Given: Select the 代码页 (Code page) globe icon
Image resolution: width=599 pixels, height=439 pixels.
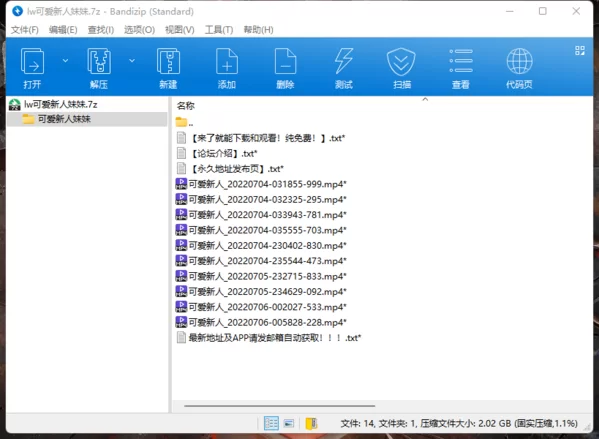Looking at the screenshot, I should [x=519, y=61].
